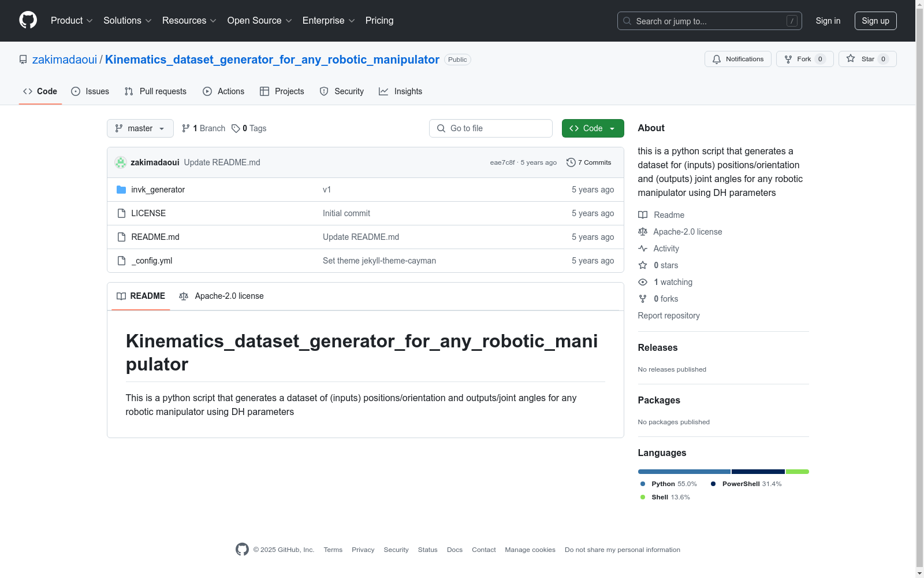Click the repository icon beside zakimadaoui
Screen dimensions: 924x578
click(23, 60)
